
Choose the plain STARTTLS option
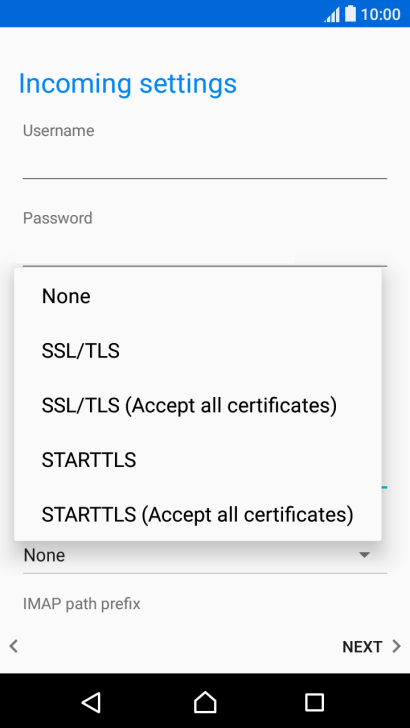click(x=198, y=460)
